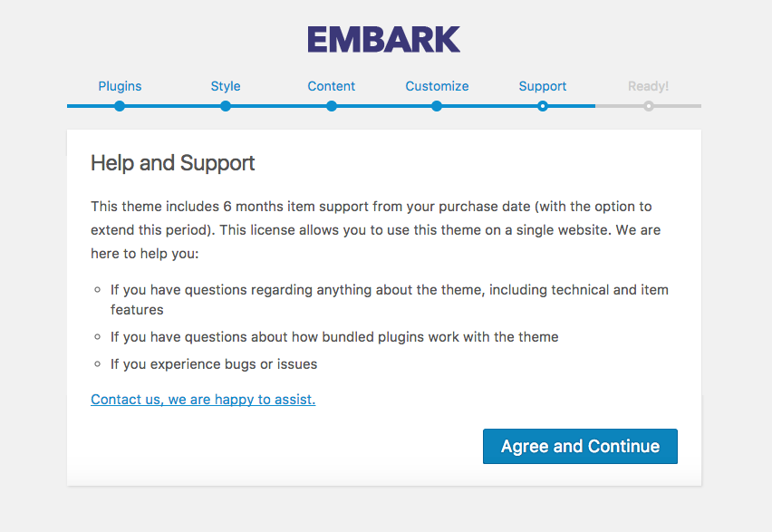
Task: Click the Support step label
Action: [x=543, y=86]
